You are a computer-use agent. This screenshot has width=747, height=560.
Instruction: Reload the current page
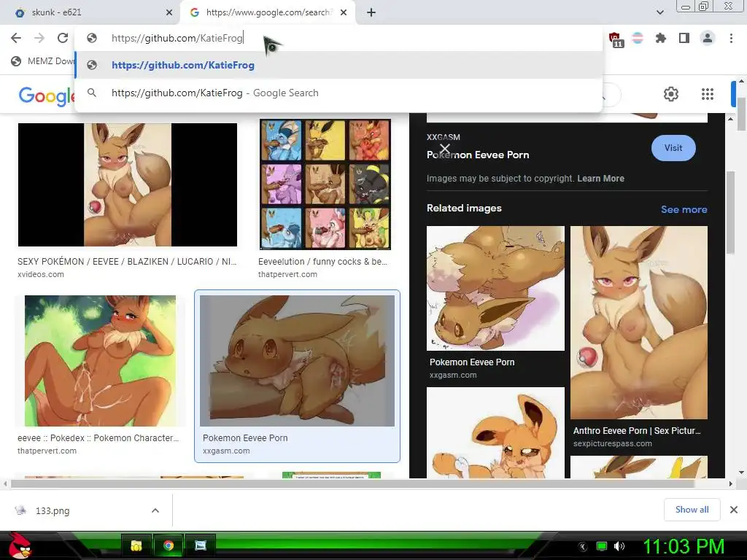click(x=63, y=38)
